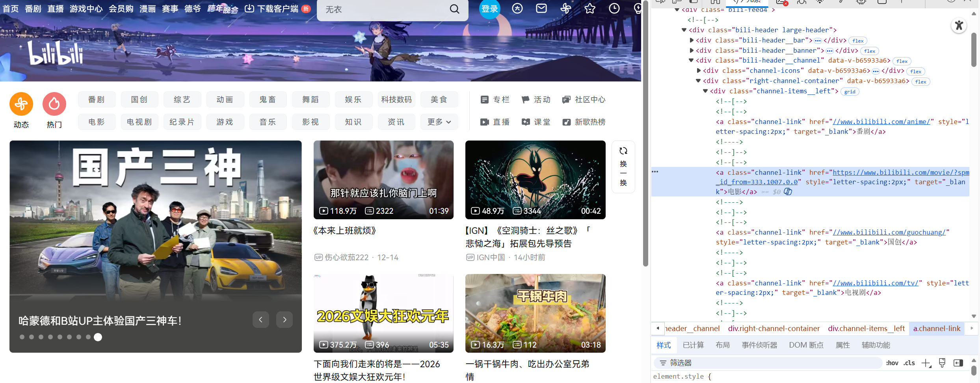
Task: Toggle flex badge on channel-icons div
Action: [x=916, y=71]
